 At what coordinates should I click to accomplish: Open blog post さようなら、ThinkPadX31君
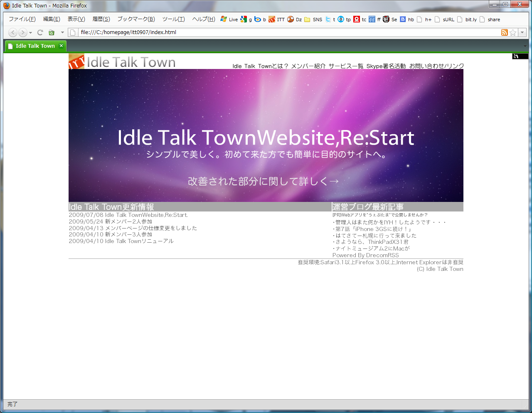(371, 242)
